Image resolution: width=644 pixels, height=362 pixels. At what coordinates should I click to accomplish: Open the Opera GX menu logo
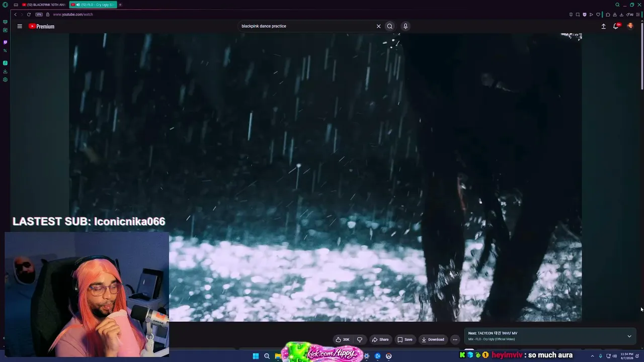pyautogui.click(x=5, y=5)
